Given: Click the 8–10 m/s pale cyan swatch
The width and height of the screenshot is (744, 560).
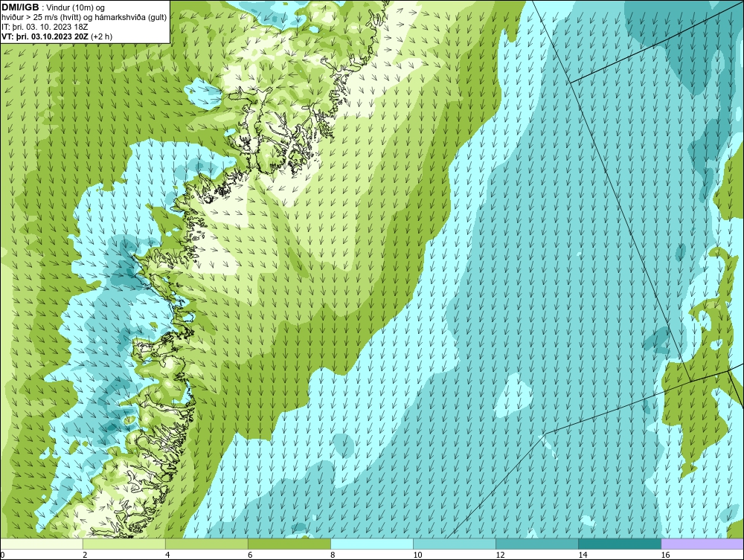Looking at the screenshot, I should pos(372,544).
